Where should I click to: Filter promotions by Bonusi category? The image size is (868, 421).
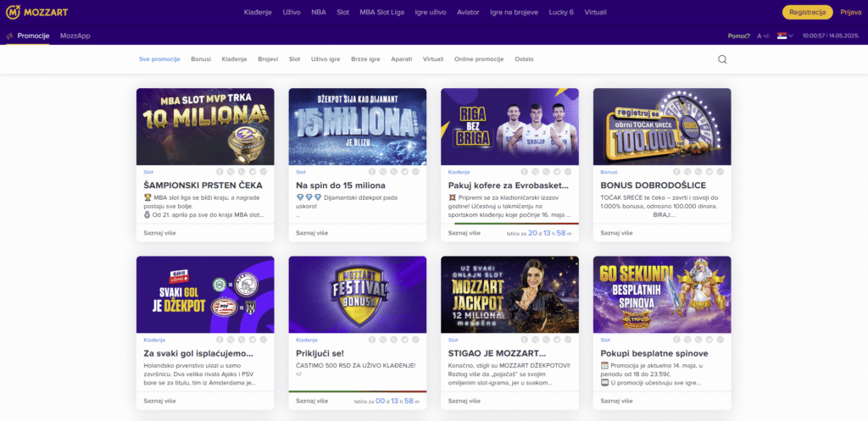coord(201,59)
